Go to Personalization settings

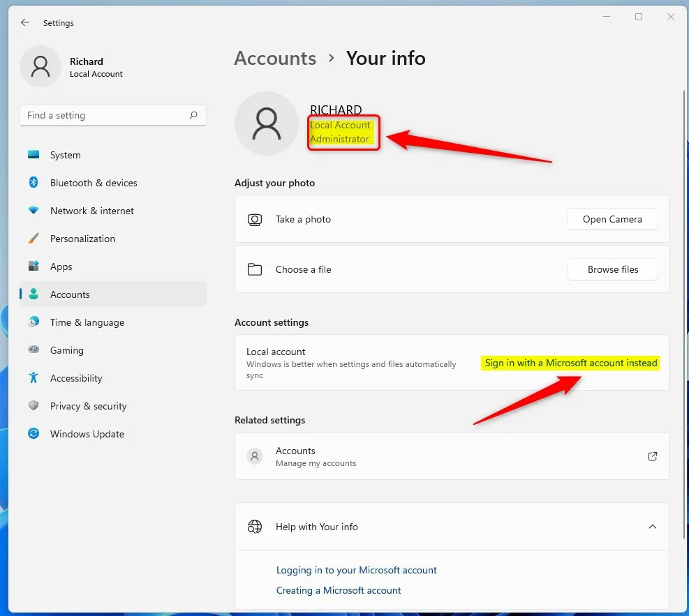[82, 239]
